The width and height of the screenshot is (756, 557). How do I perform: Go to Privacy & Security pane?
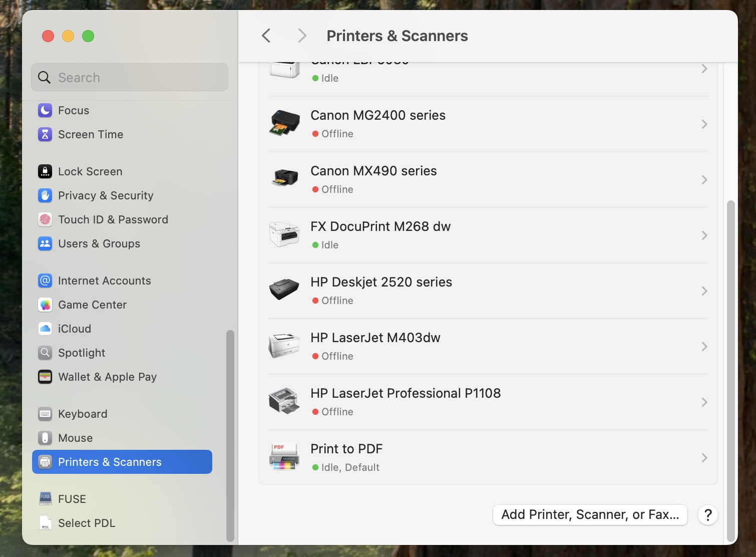pyautogui.click(x=122, y=195)
